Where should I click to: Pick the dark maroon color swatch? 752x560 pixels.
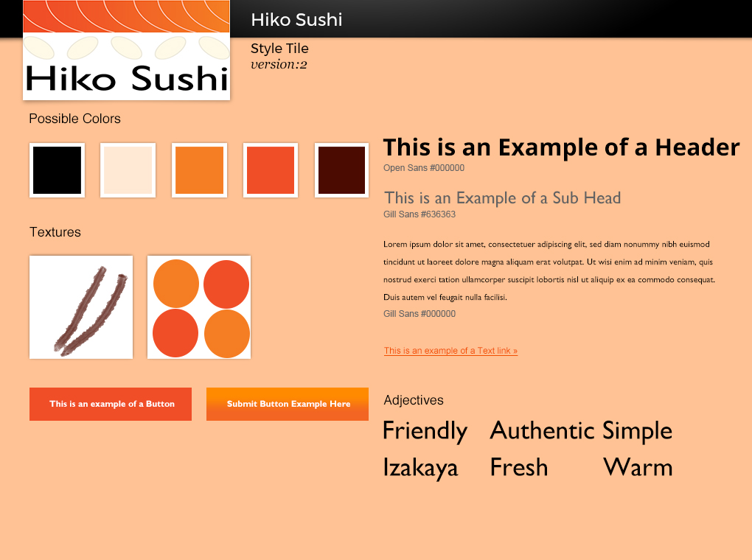click(341, 170)
